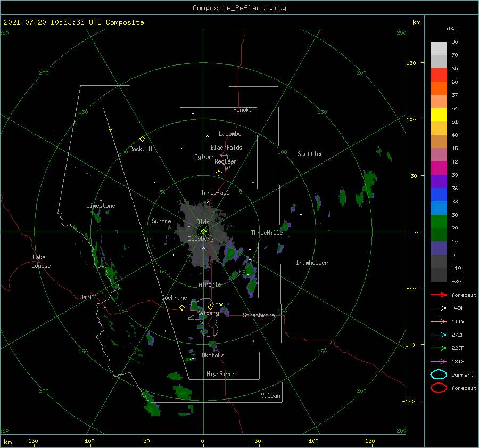The width and height of the screenshot is (479, 448).
Task: Click the yellow diamond marker below RedDeer
Action: (219, 173)
